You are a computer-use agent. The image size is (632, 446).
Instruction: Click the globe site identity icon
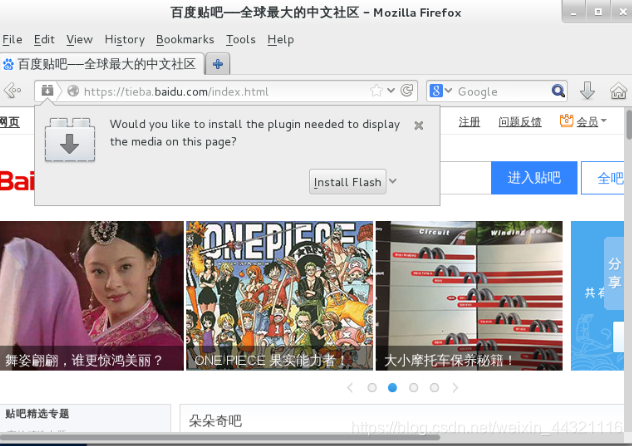click(x=73, y=91)
